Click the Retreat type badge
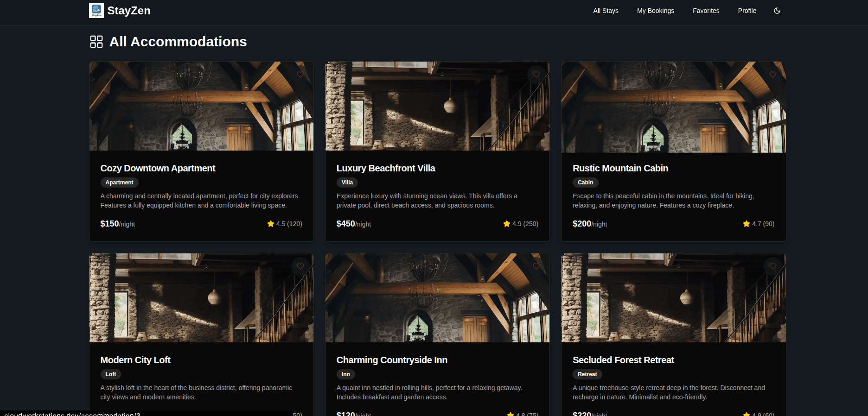The width and height of the screenshot is (868, 416). [x=587, y=374]
